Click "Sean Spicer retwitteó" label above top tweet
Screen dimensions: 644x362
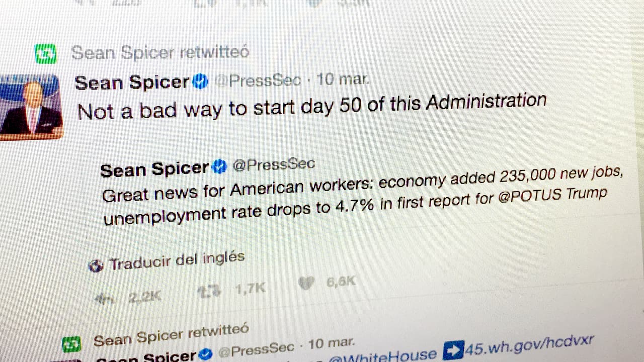click(x=160, y=52)
